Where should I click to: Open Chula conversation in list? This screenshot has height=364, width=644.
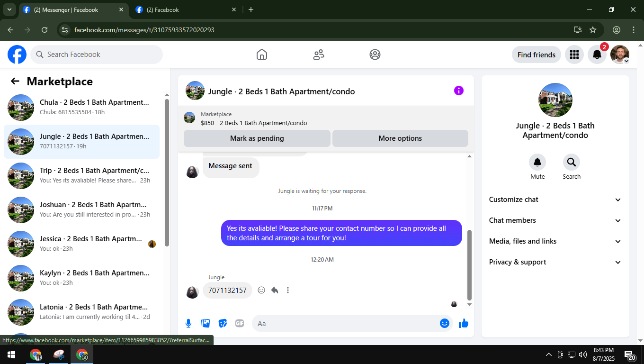pyautogui.click(x=81, y=108)
